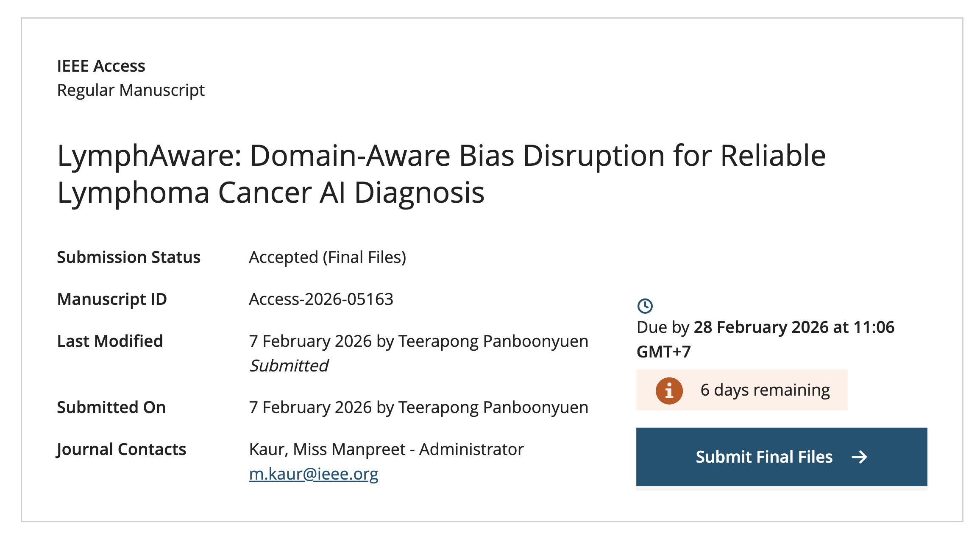
Task: Click the Journal Contacts label
Action: 121,449
